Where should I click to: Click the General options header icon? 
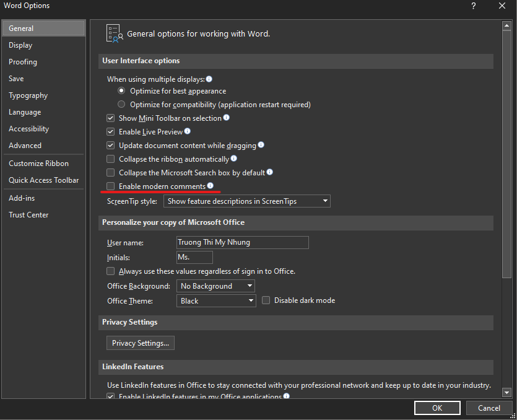click(115, 33)
